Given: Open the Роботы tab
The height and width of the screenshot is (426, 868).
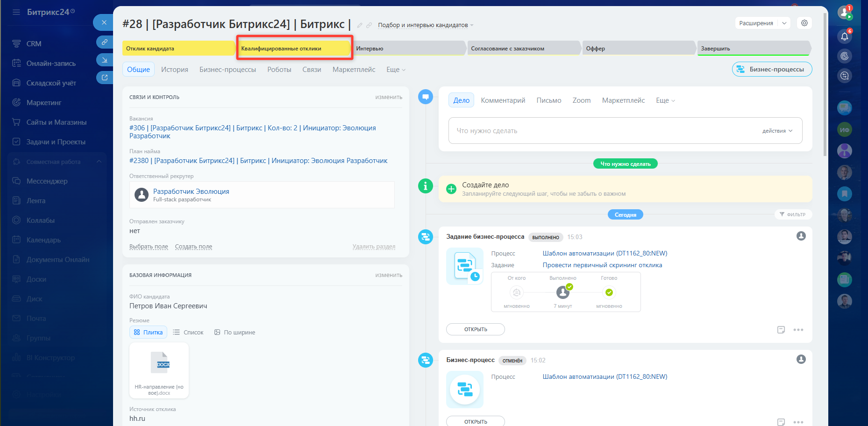Looking at the screenshot, I should [x=279, y=70].
